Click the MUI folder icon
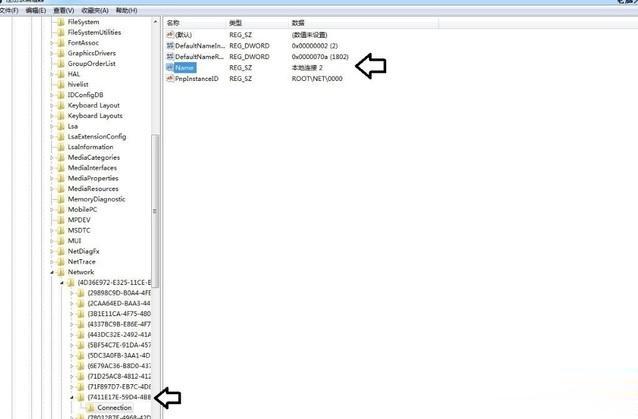The image size is (638, 419). [x=61, y=241]
